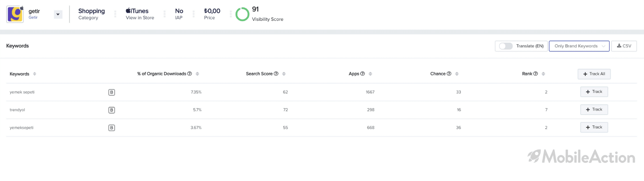Click the 298 apps value
The width and height of the screenshot is (644, 181).
click(x=371, y=110)
